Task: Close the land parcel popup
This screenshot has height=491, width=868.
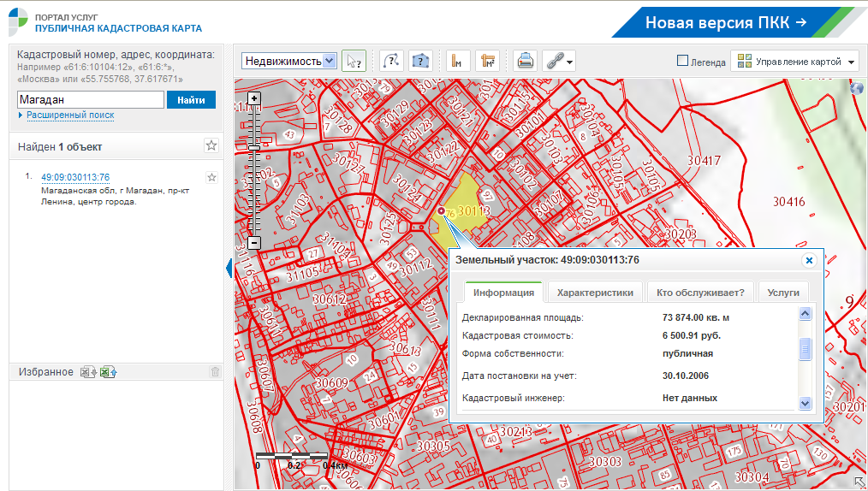Action: pos(809,260)
